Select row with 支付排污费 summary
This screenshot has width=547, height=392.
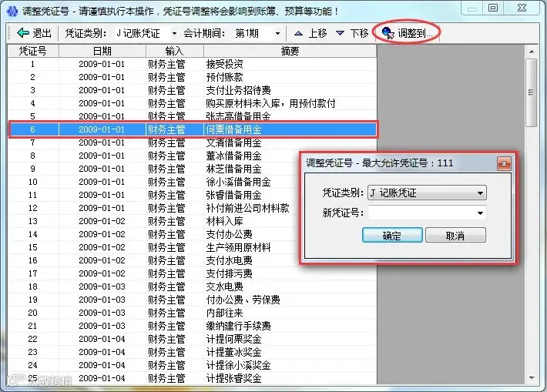click(192, 273)
